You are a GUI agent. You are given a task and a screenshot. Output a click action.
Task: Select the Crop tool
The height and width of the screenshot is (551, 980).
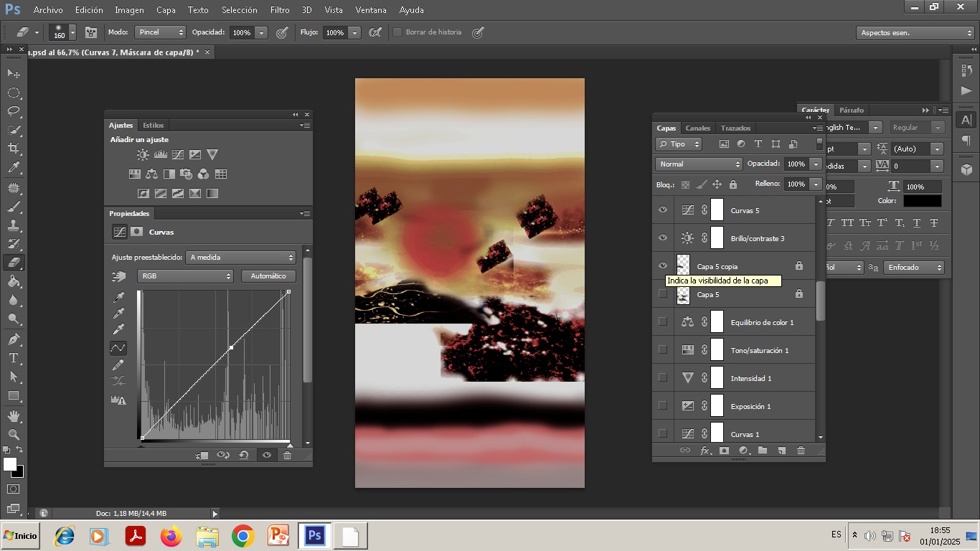tap(14, 149)
